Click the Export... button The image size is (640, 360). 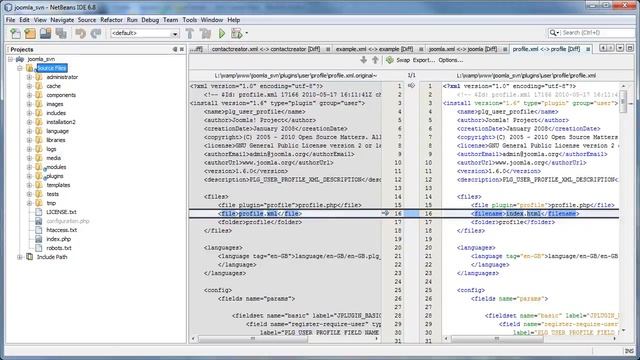click(x=424, y=60)
